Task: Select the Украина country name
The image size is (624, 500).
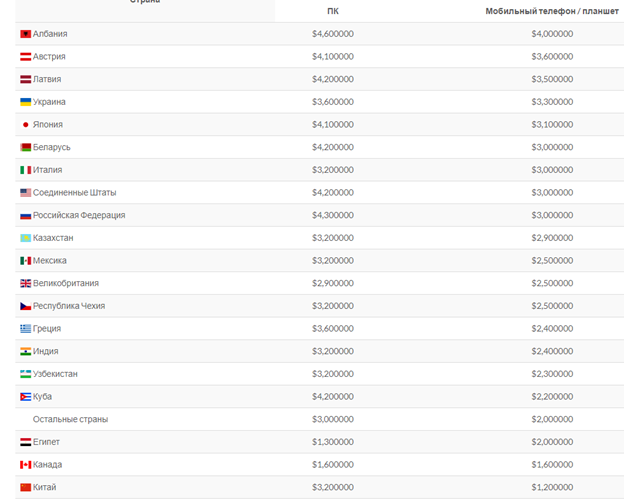Action: [x=49, y=102]
